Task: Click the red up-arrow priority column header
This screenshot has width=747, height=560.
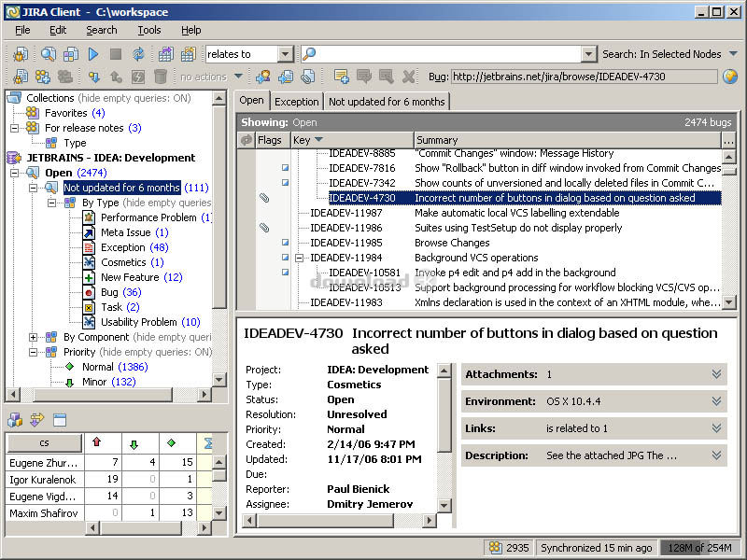Action: coord(97,442)
